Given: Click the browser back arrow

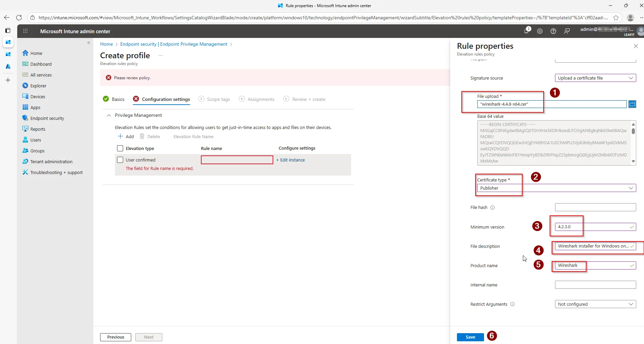Looking at the screenshot, I should pyautogui.click(x=7, y=18).
